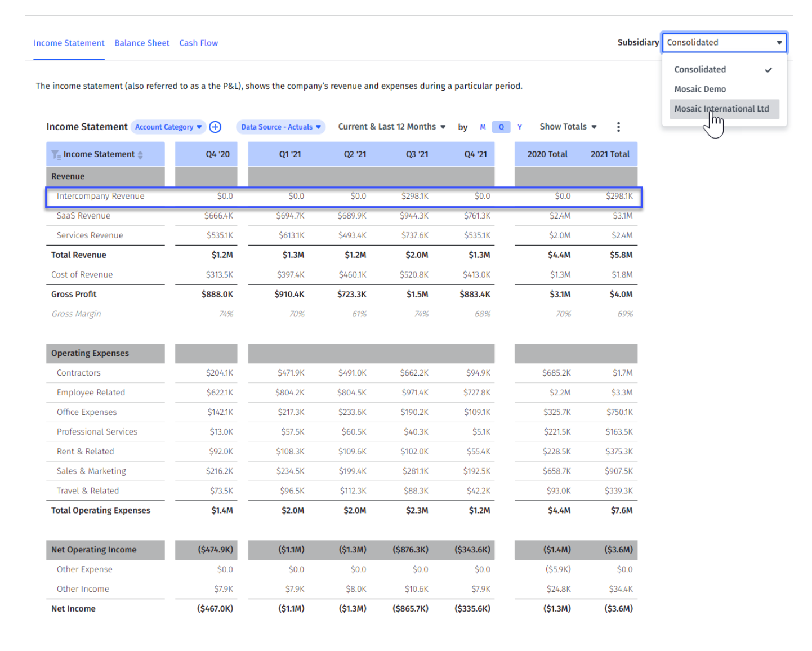Image resolution: width=812 pixels, height=651 pixels.
Task: Select the Income Statement tab
Action: click(69, 43)
